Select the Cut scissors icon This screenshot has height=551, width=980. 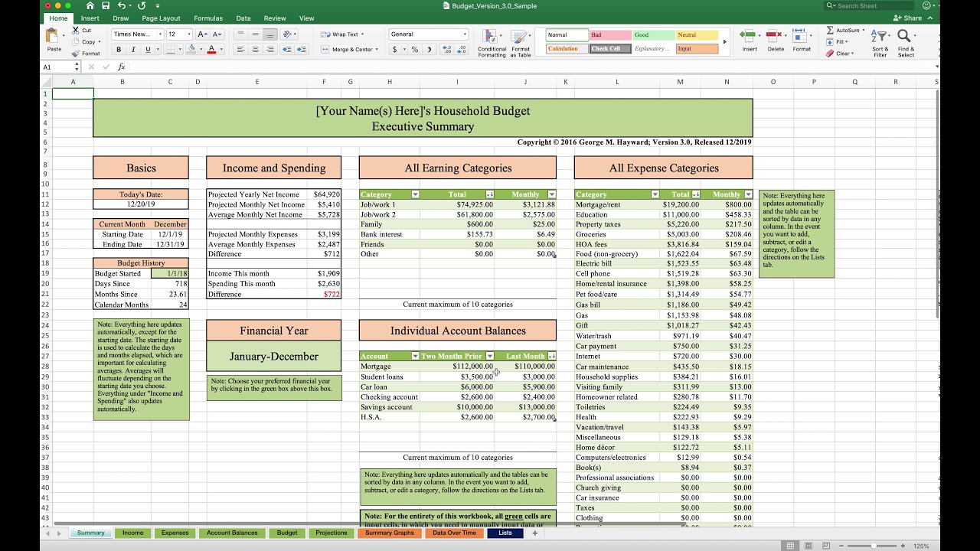tap(76, 31)
